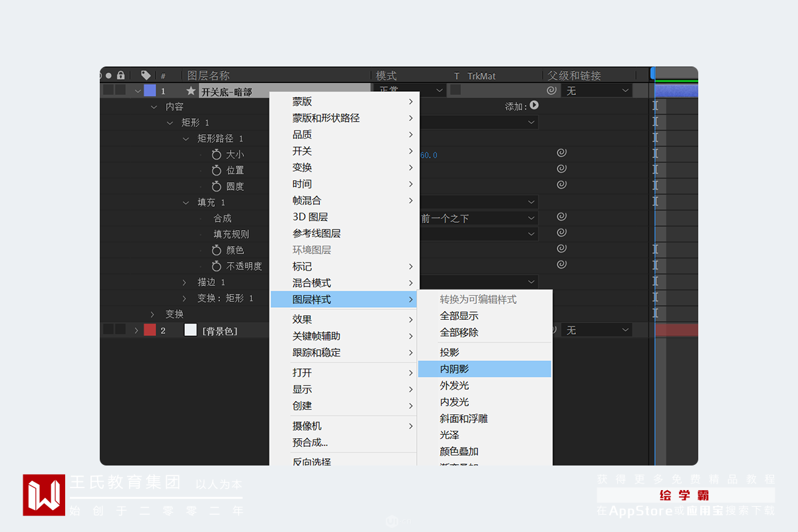Screen dimensions: 798x532
Task: Open parent dropdown 无 for layer 1
Action: pos(597,90)
